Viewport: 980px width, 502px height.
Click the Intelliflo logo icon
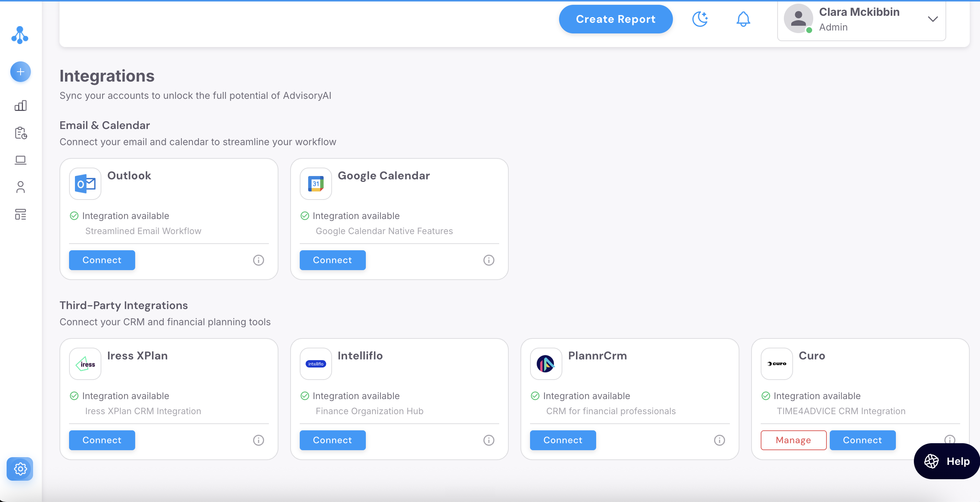316,364
